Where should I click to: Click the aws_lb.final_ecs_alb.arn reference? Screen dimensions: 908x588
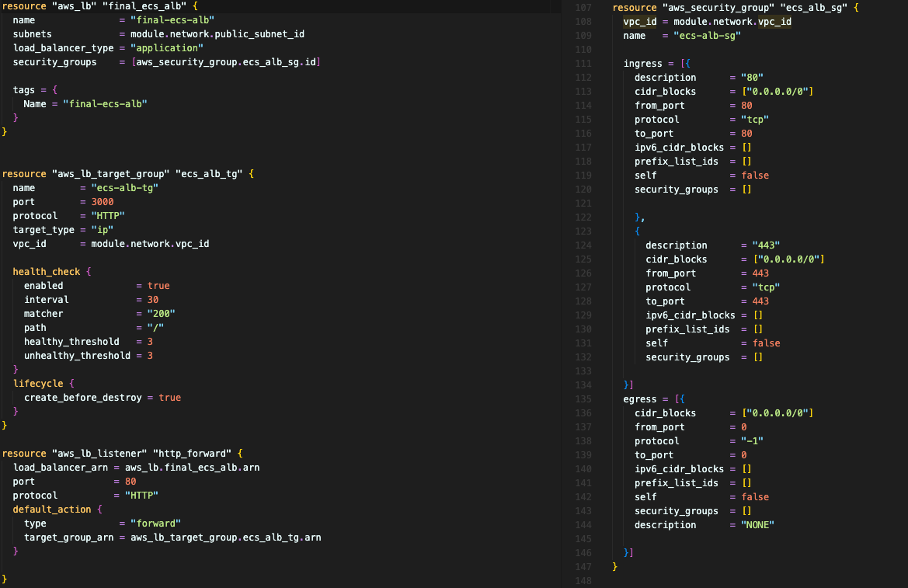coord(193,468)
